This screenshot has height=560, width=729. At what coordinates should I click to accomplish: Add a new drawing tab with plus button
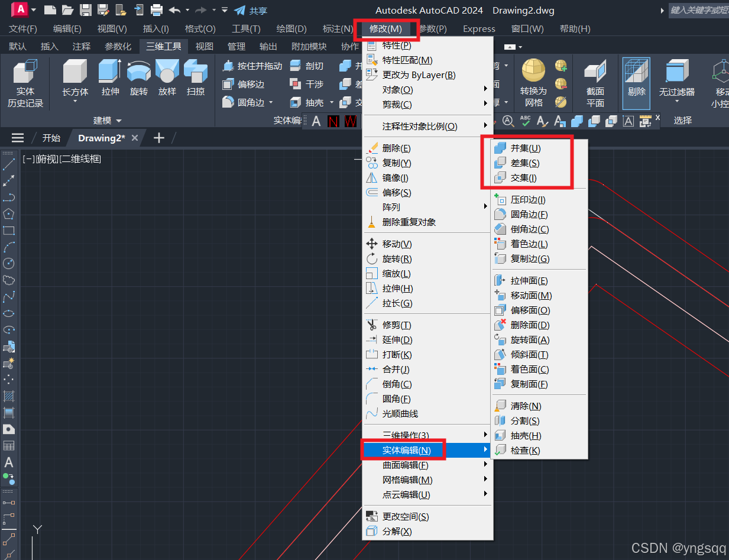click(x=158, y=138)
